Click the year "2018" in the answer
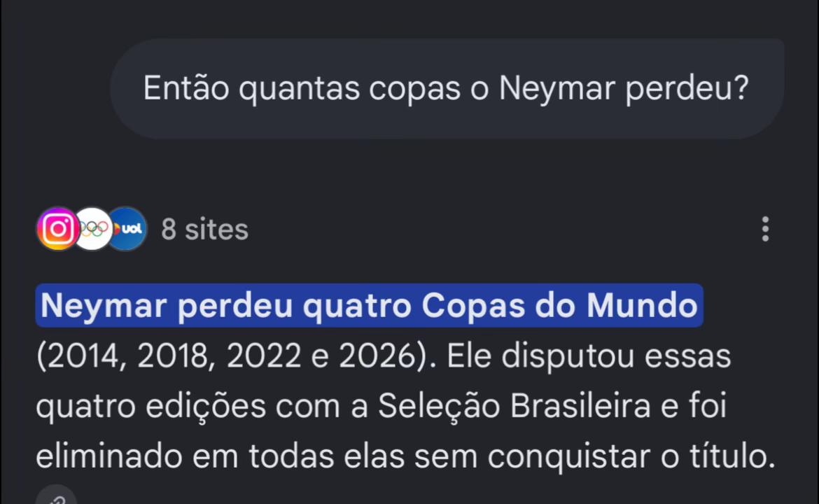Screen dimensions: 819x504 (x=173, y=356)
